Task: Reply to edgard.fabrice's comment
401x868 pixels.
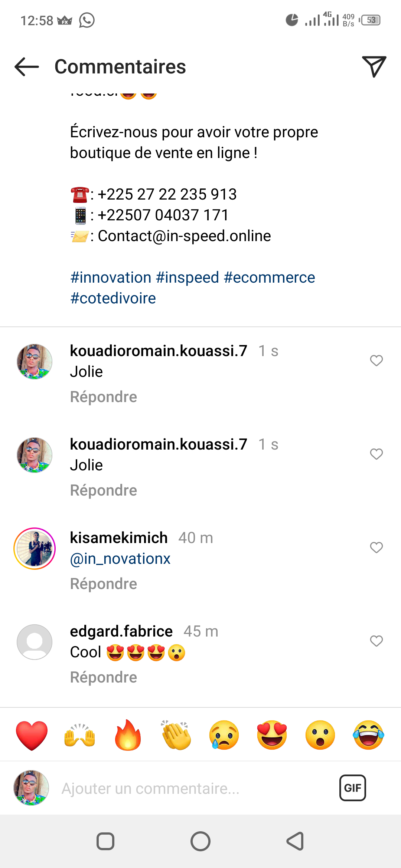Action: [x=104, y=677]
